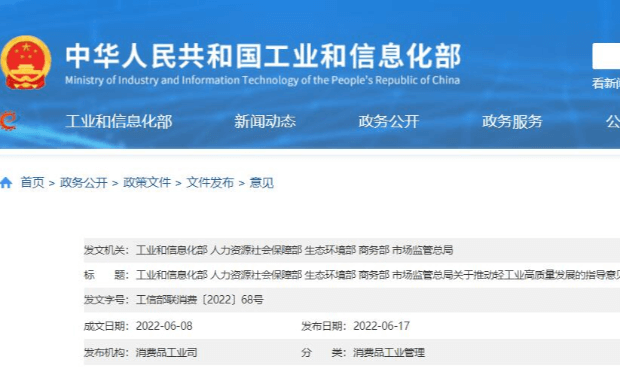Image resolution: width=620 pixels, height=375 pixels.
Task: Select 发布机构 value 消费品工业司
Action: tap(166, 352)
